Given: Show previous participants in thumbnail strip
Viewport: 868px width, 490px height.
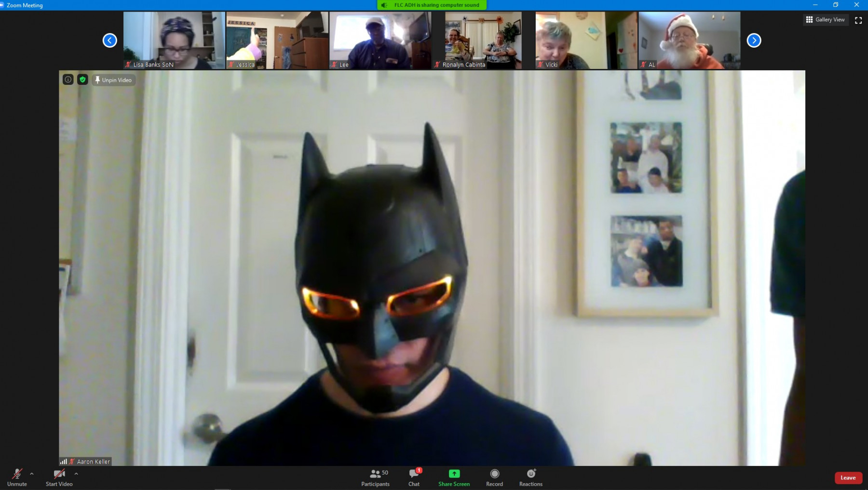Looking at the screenshot, I should 110,40.
